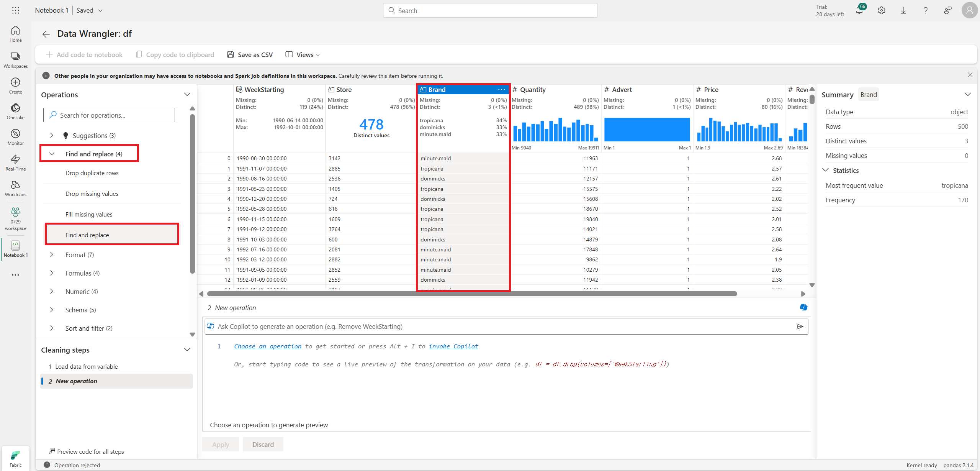Click Save as CSV

250,55
